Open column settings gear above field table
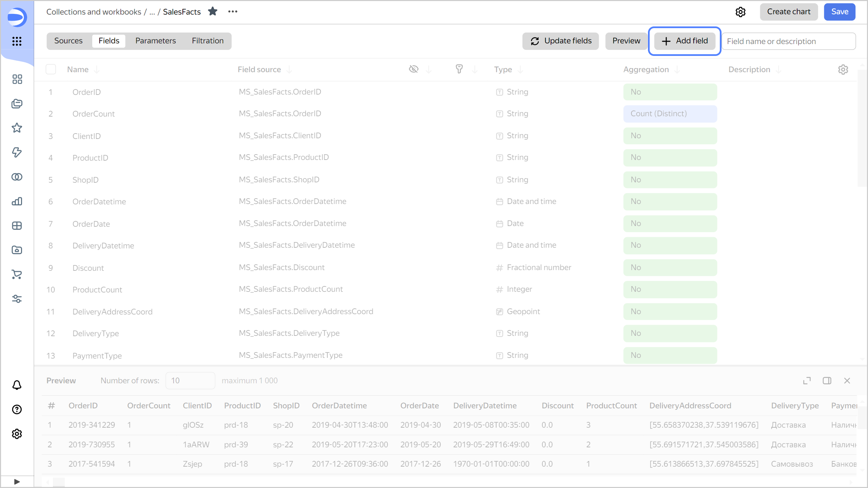 click(843, 69)
